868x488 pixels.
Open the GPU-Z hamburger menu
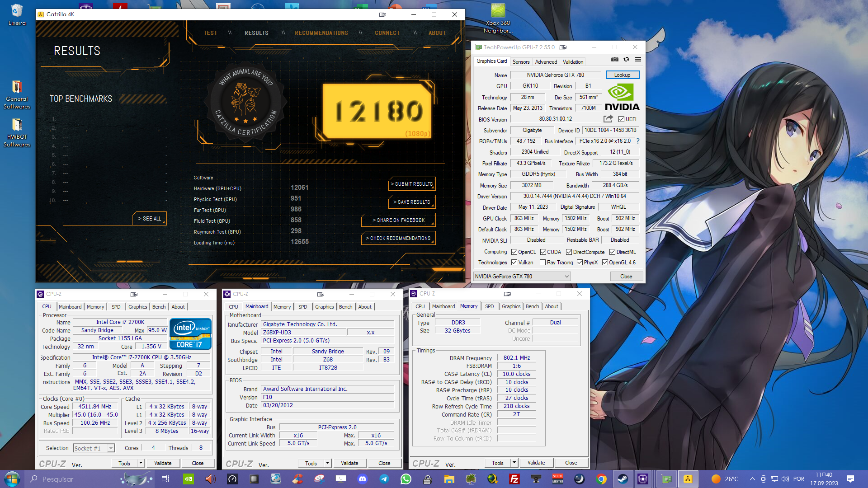638,59
